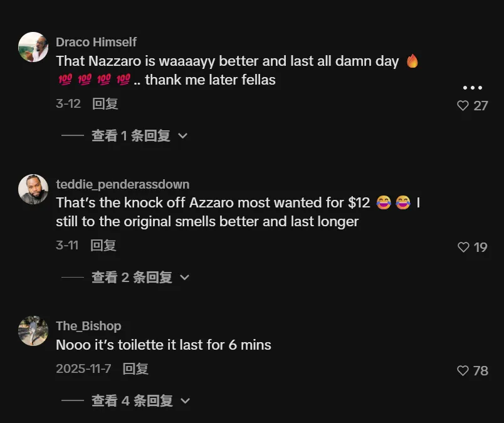The height and width of the screenshot is (423, 504).
Task: Open the The_Bishop username link
Action: (88, 326)
